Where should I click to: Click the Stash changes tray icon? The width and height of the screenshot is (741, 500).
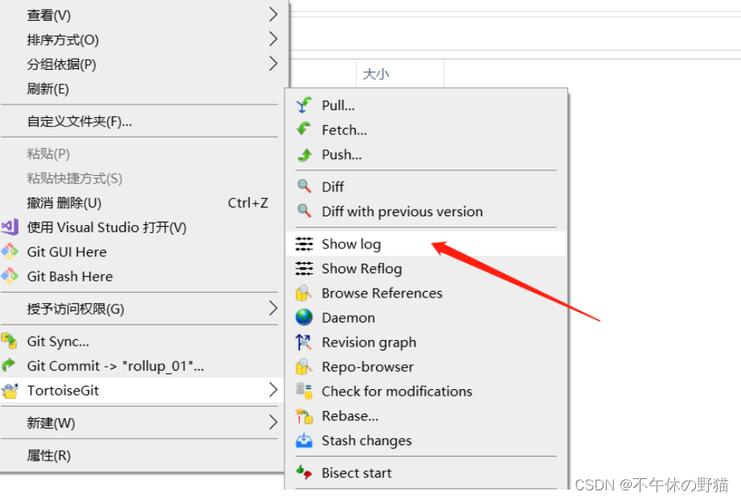pyautogui.click(x=304, y=440)
